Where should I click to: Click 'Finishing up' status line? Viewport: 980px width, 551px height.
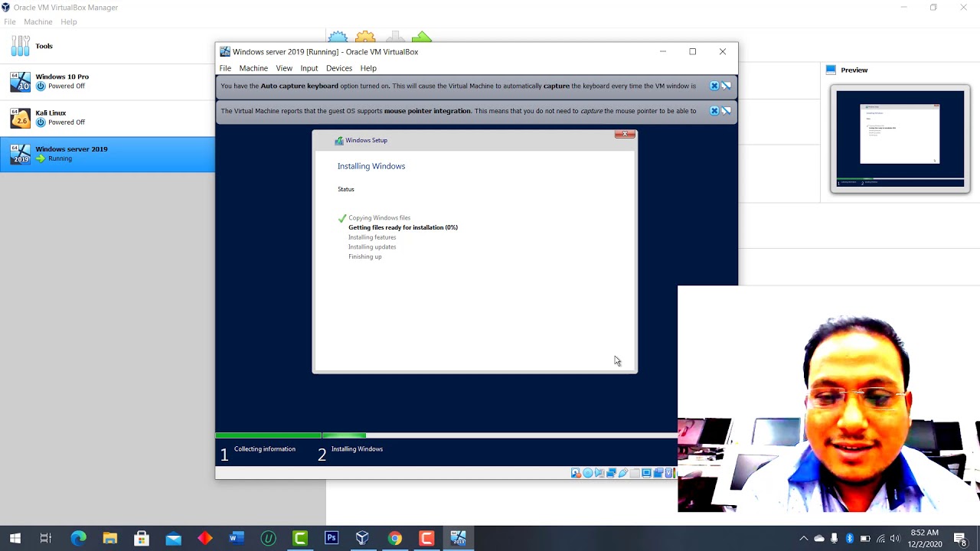click(364, 256)
